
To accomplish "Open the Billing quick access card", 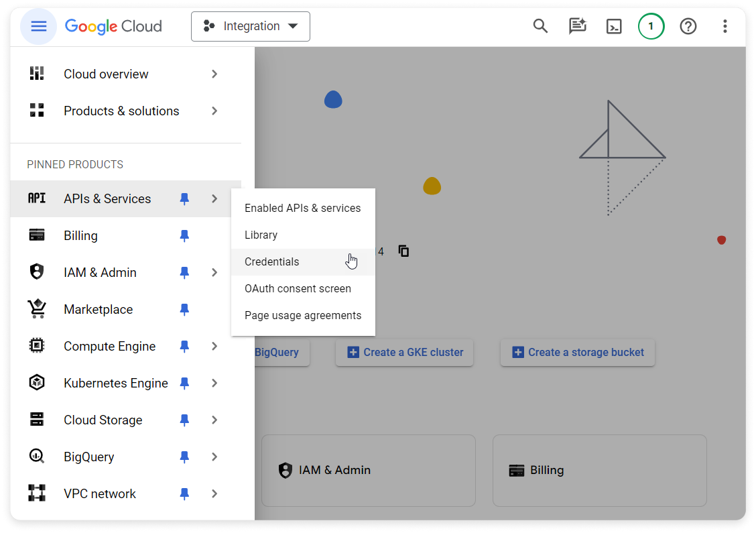I will [600, 470].
